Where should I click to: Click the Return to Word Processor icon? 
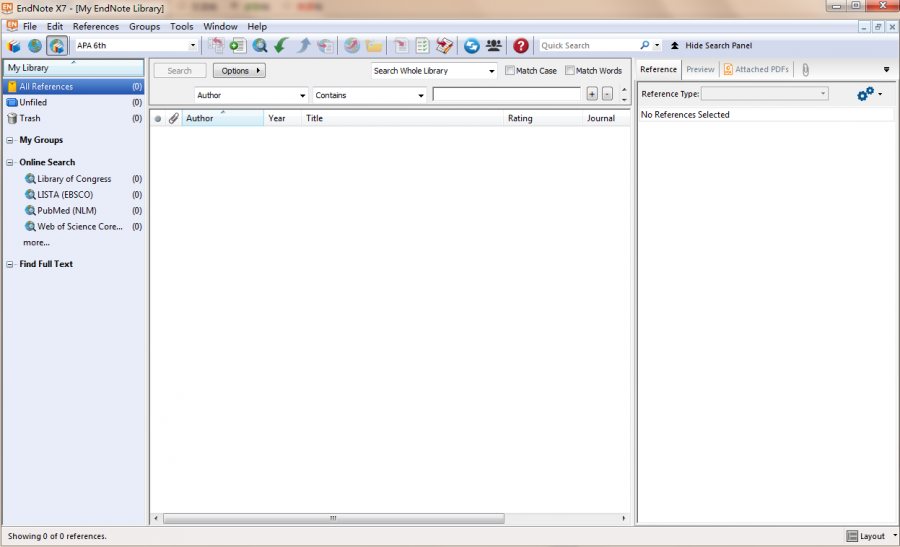tap(444, 45)
